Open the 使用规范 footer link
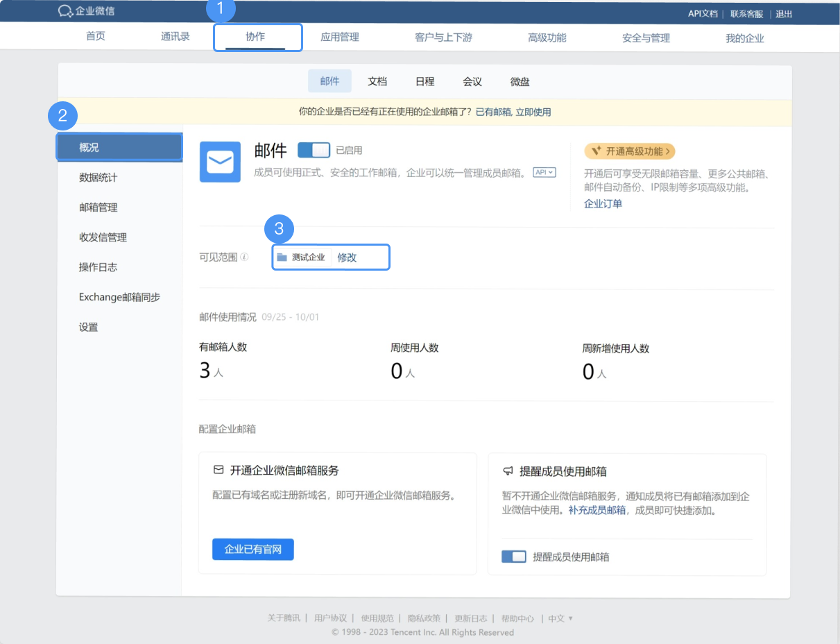This screenshot has width=840, height=644. pos(377,618)
